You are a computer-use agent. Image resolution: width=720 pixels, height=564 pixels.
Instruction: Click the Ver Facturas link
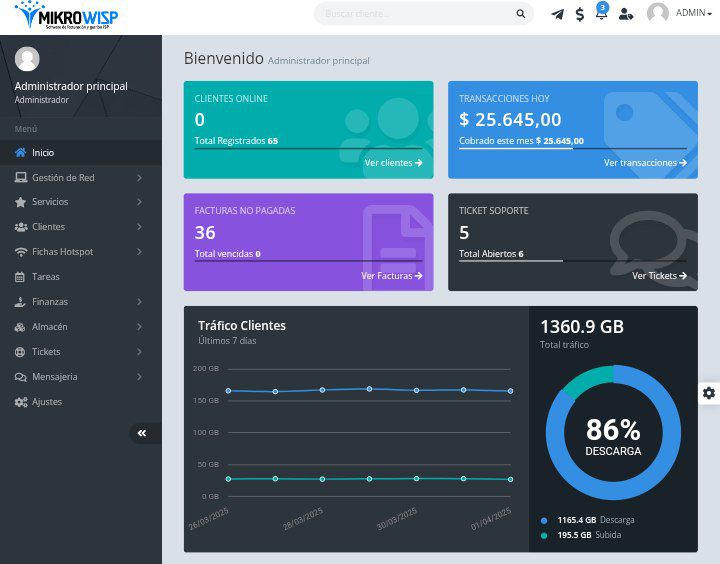(x=391, y=275)
